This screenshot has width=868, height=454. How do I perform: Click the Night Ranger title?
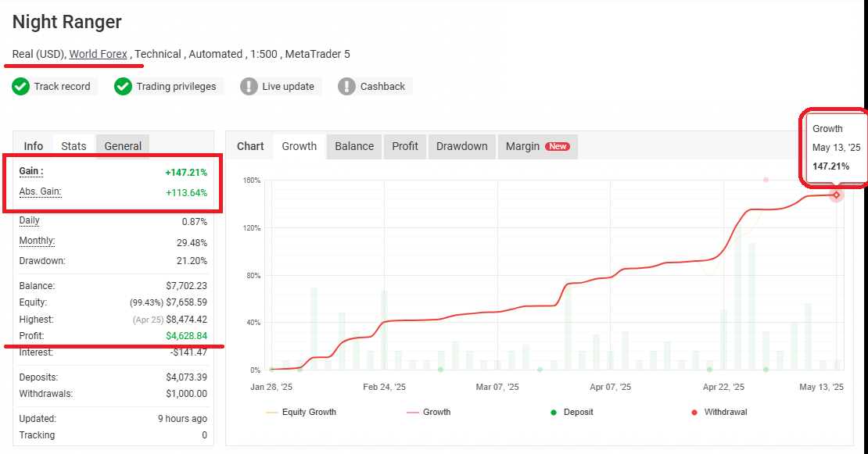coord(67,22)
